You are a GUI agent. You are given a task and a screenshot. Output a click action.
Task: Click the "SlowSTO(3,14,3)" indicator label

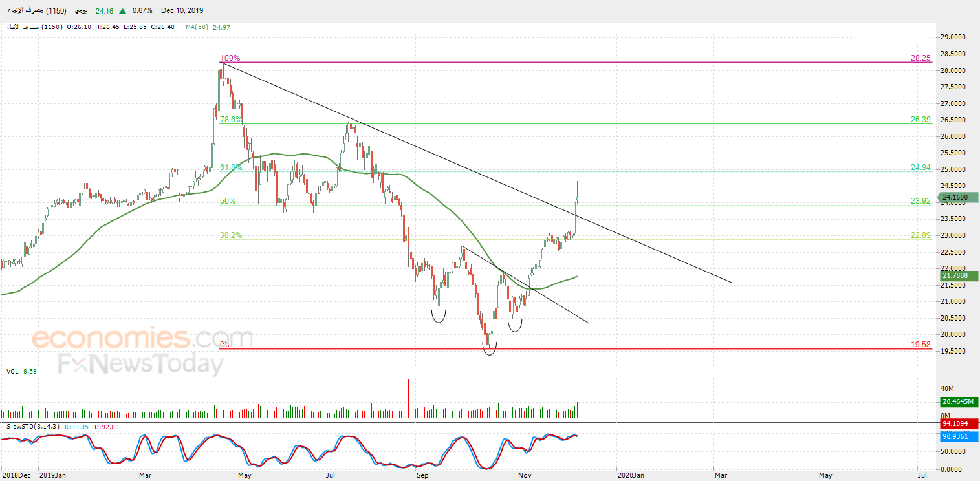coord(32,427)
